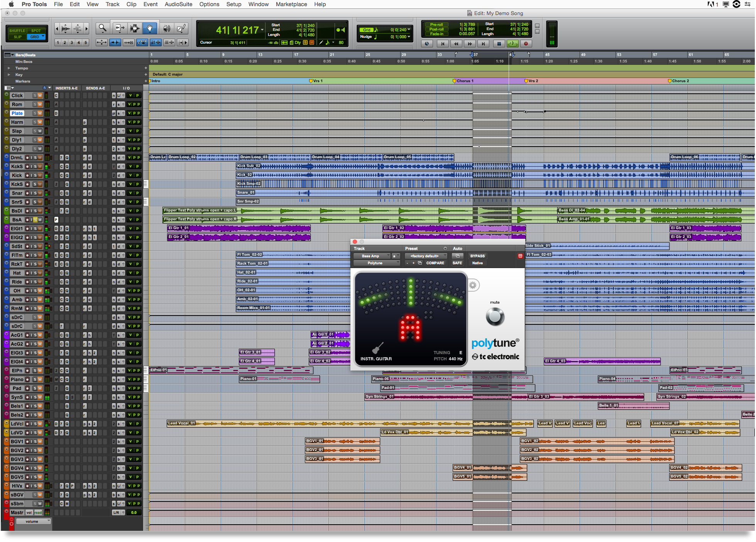Click the transport Record button

click(526, 44)
